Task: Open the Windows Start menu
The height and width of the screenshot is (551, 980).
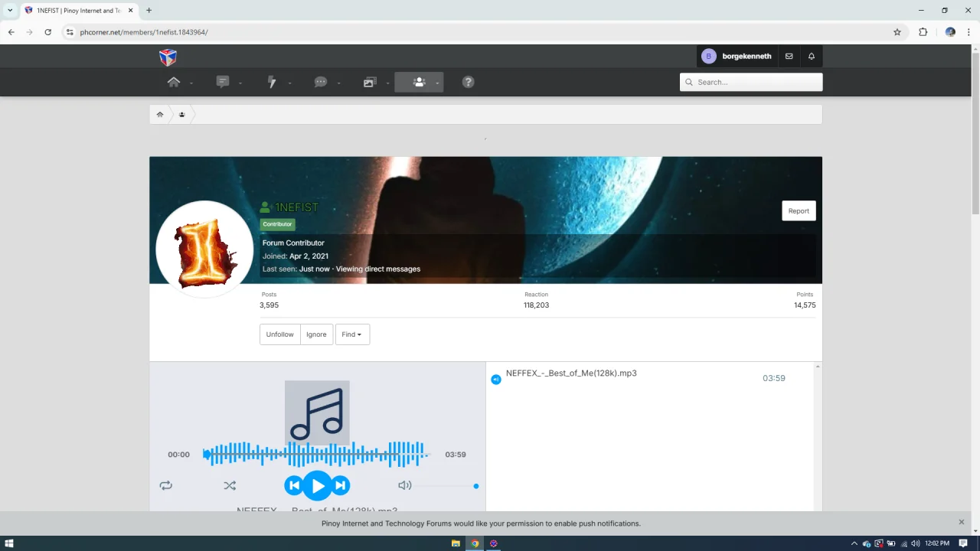Action: click(9, 543)
